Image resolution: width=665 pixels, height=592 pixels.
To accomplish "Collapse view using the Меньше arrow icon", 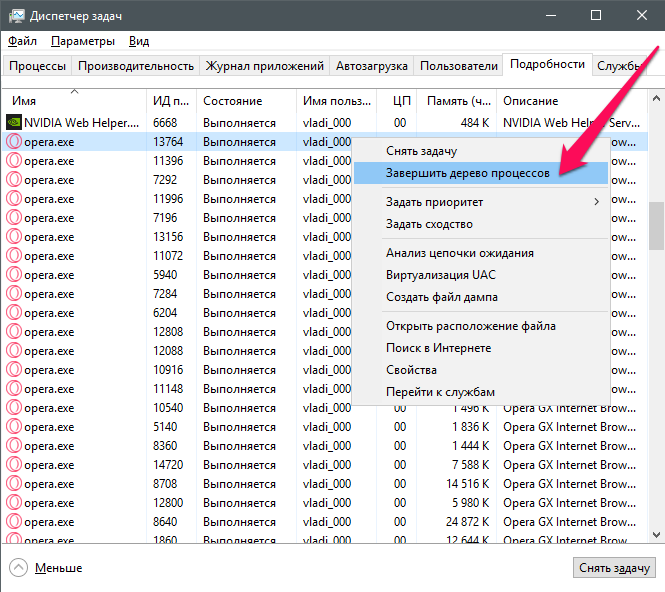I will pyautogui.click(x=18, y=567).
